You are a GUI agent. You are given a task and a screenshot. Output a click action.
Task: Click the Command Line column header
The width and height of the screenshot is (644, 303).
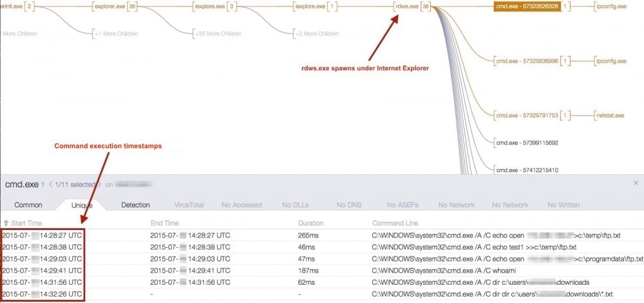pyautogui.click(x=395, y=223)
